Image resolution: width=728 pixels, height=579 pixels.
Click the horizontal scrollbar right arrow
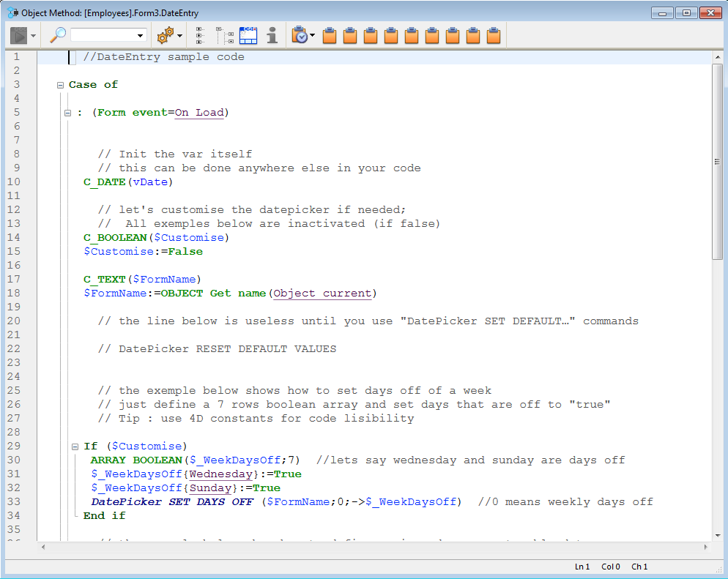click(705, 547)
